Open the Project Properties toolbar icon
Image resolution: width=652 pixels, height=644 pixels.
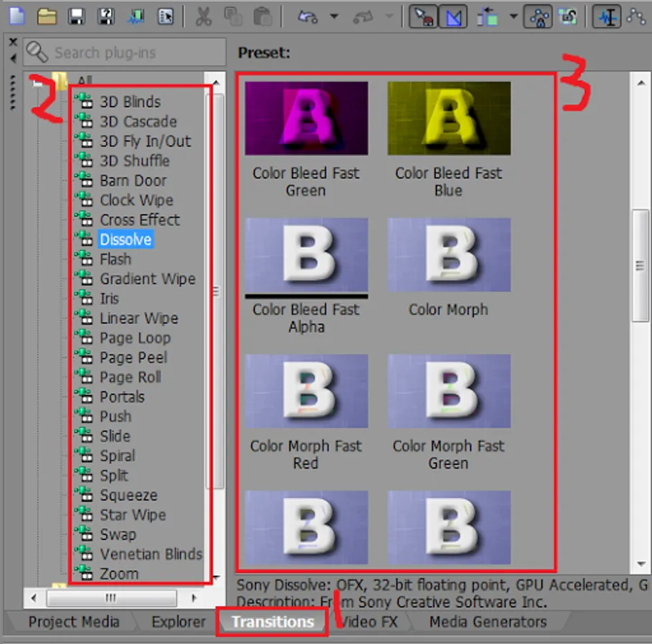pyautogui.click(x=165, y=16)
